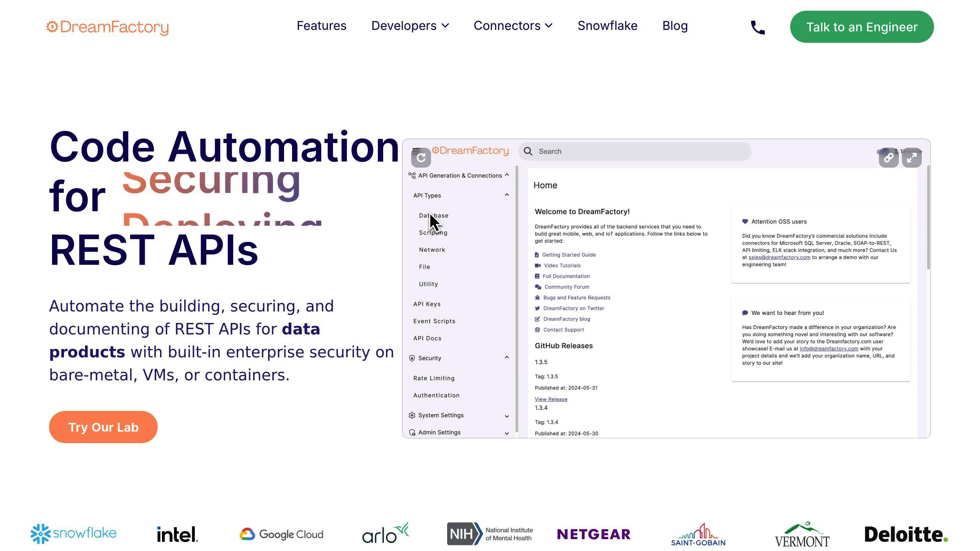Click the copy link icon on the demo
Screen dimensions: 980x551
coord(889,157)
